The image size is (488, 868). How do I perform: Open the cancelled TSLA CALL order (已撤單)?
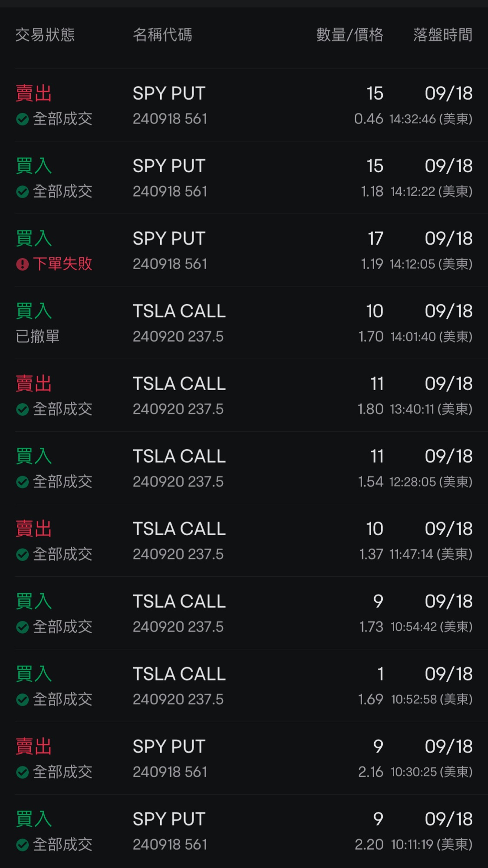(x=244, y=323)
